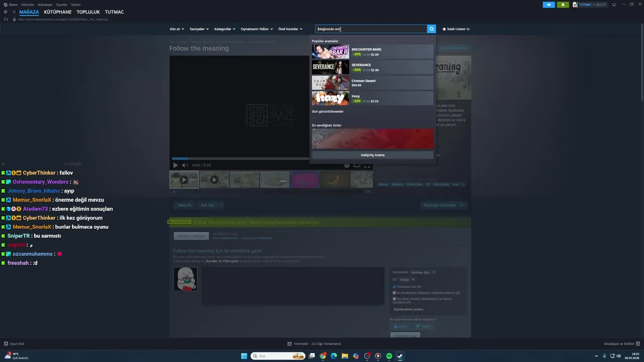Expand the Tavsiyeler dropdown
644x362 pixels.
click(199, 29)
